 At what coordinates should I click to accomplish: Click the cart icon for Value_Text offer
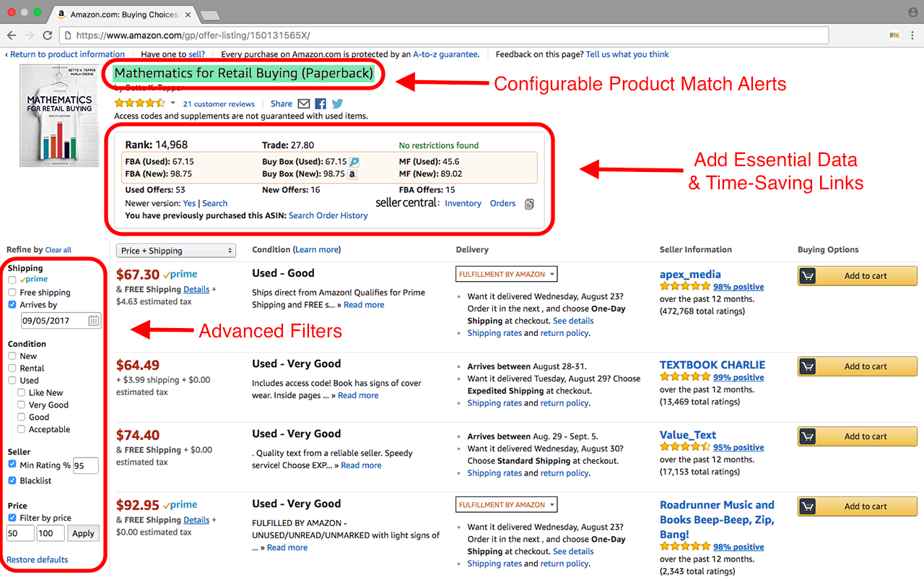tap(807, 436)
